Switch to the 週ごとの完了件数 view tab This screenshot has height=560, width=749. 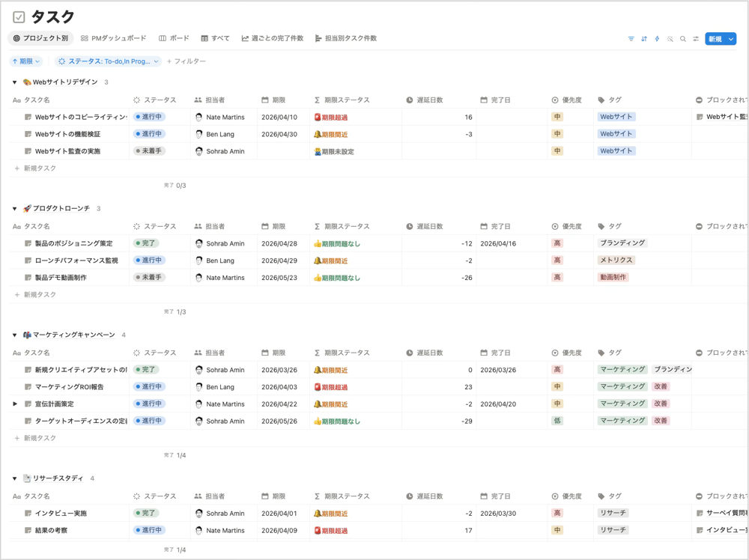tap(270, 36)
